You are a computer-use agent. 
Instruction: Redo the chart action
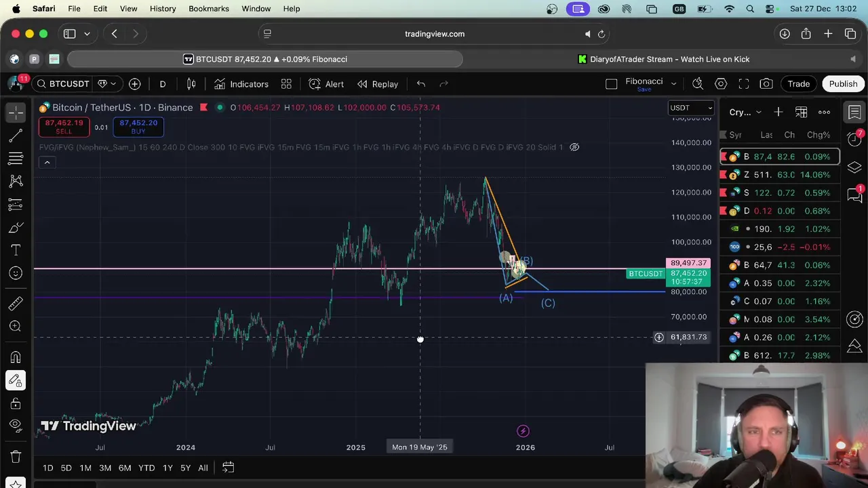pos(444,84)
